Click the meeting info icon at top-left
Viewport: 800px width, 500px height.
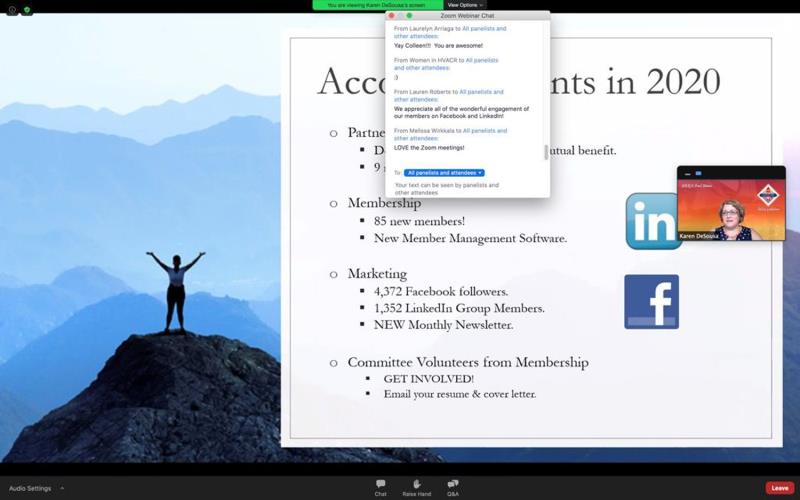pyautogui.click(x=11, y=10)
